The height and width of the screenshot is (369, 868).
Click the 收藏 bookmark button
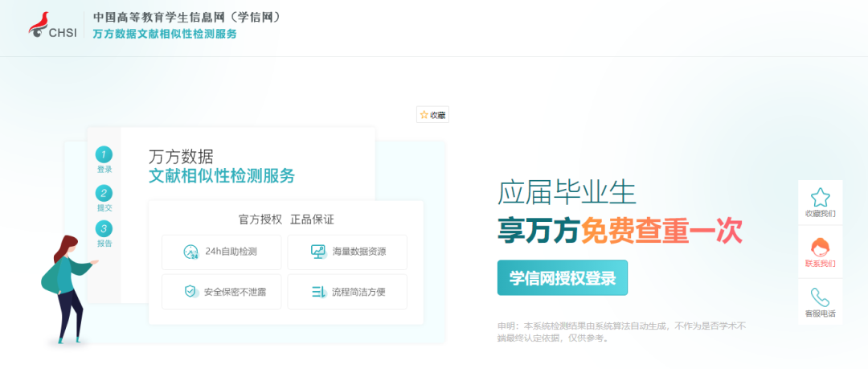(432, 115)
